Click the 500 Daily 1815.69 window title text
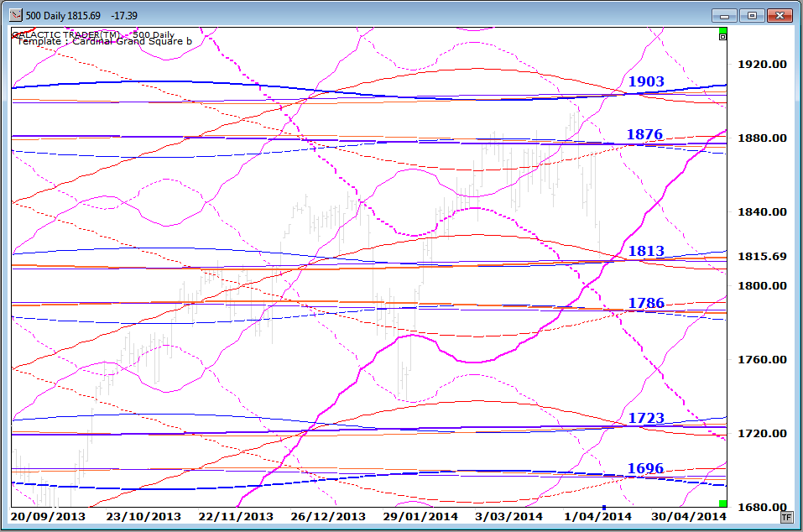 (x=82, y=15)
